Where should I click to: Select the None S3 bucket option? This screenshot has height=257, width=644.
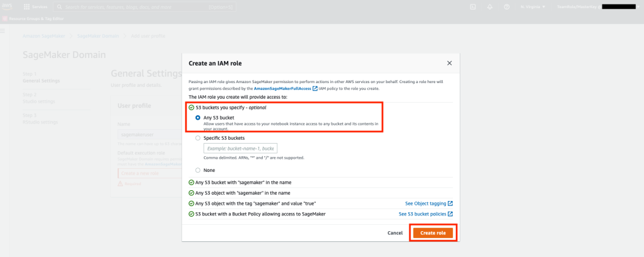(x=198, y=170)
